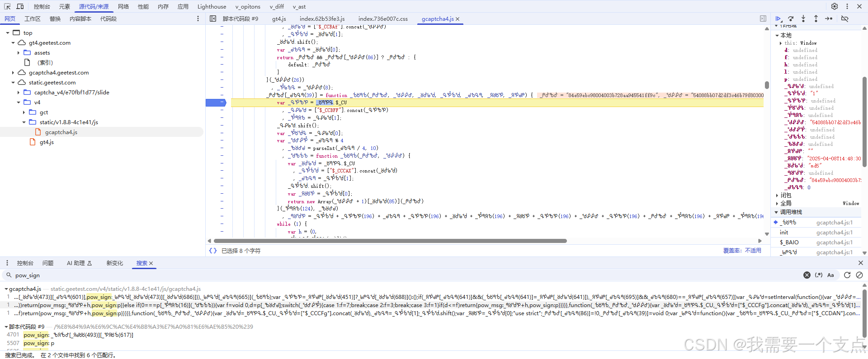Step out of the current function
Screen dimensions: 868x359
point(816,19)
